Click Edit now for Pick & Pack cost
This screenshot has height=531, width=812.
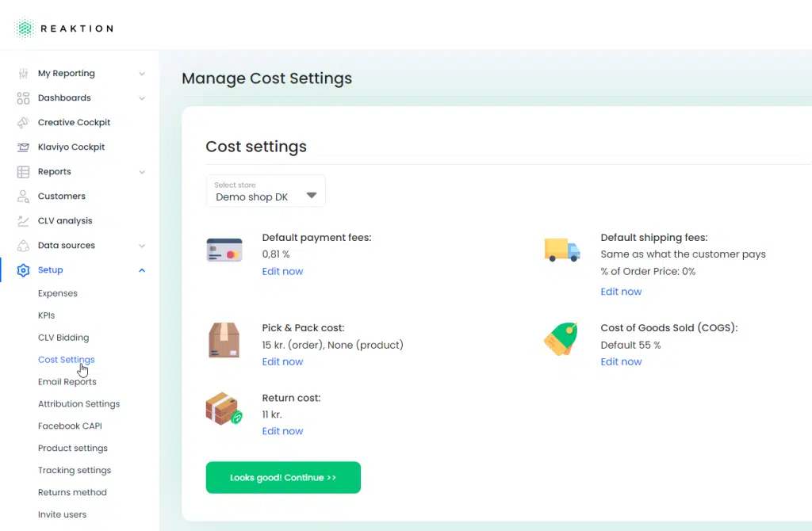(x=282, y=361)
